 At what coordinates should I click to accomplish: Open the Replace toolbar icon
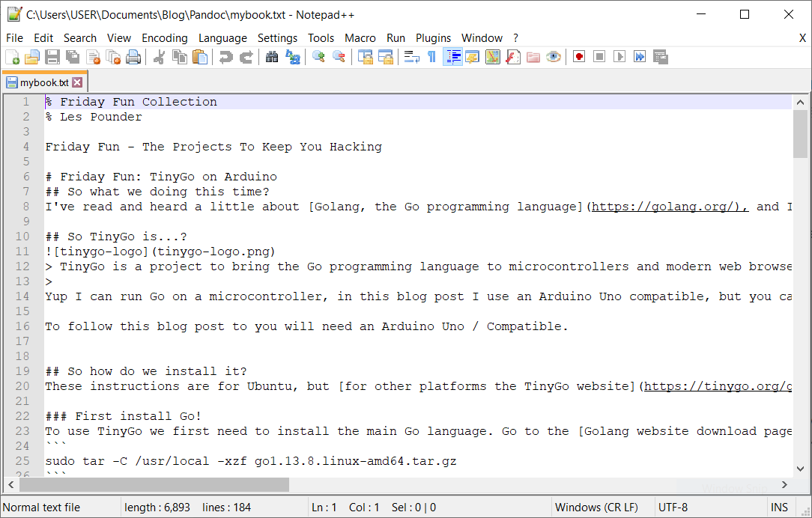coord(293,57)
